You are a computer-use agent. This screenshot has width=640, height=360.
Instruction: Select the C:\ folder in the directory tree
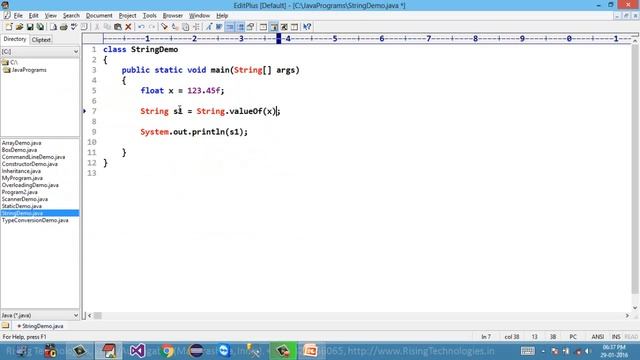pos(10,62)
